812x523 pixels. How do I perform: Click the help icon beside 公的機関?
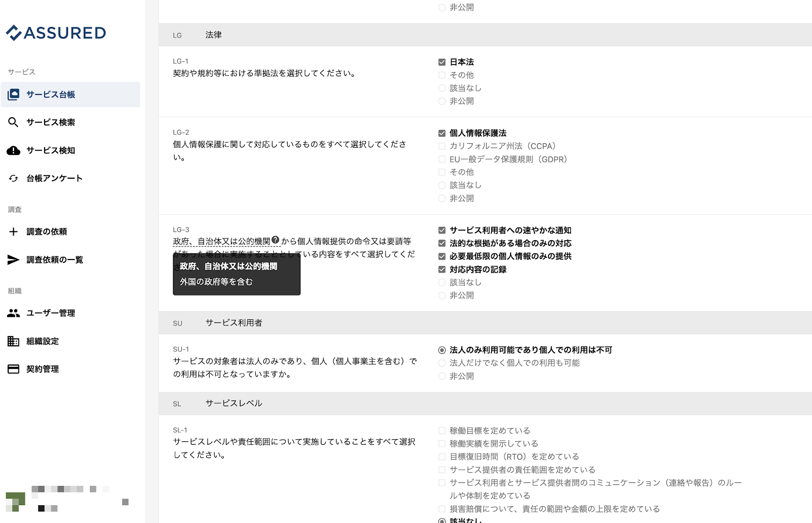[x=276, y=240]
